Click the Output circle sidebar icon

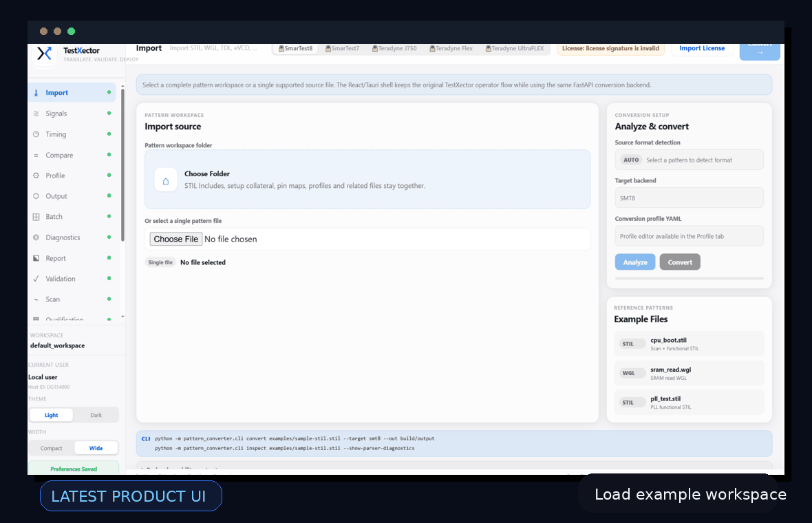36,196
